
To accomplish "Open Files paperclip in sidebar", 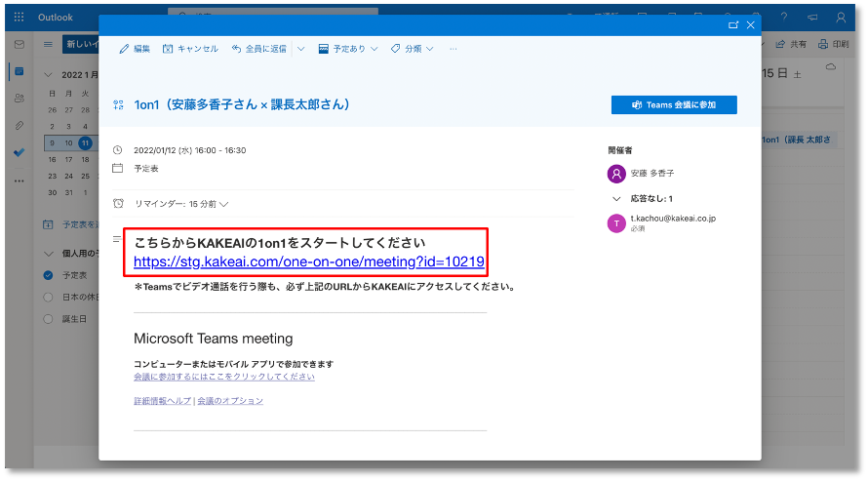I will pos(20,126).
